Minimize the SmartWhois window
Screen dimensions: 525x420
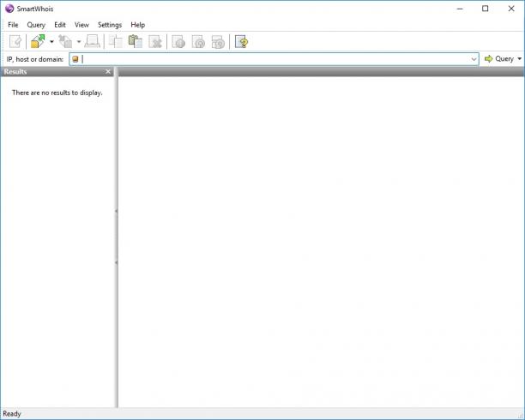click(460, 9)
